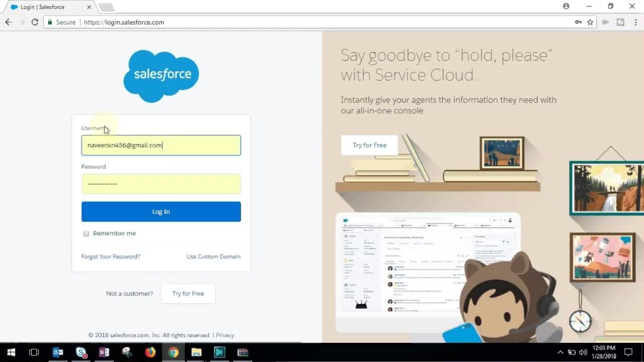Screen dimensions: 644x362
Task: Focus the Username field
Action: coord(161,145)
